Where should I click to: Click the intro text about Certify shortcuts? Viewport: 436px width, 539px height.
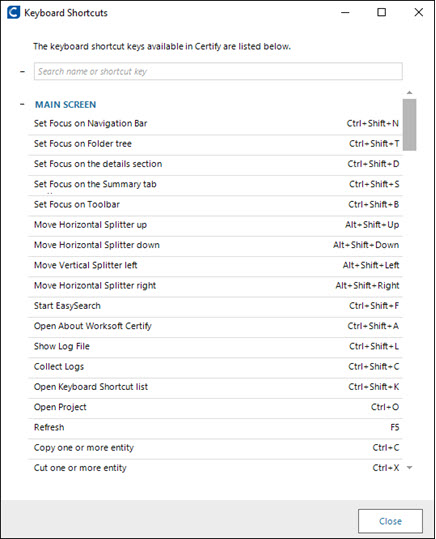(162, 46)
